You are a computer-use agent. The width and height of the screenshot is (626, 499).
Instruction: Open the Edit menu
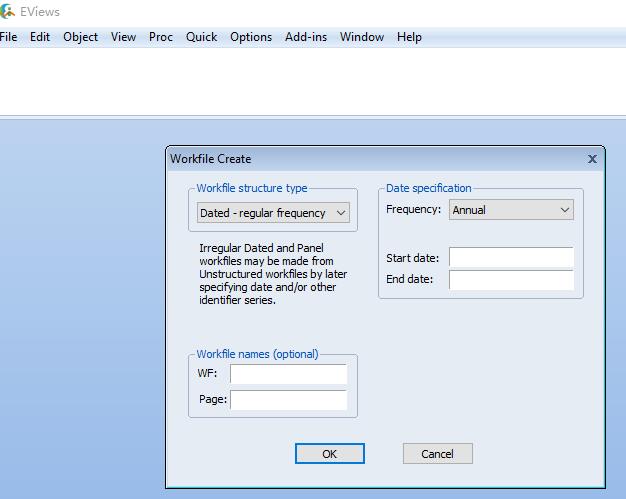(40, 37)
